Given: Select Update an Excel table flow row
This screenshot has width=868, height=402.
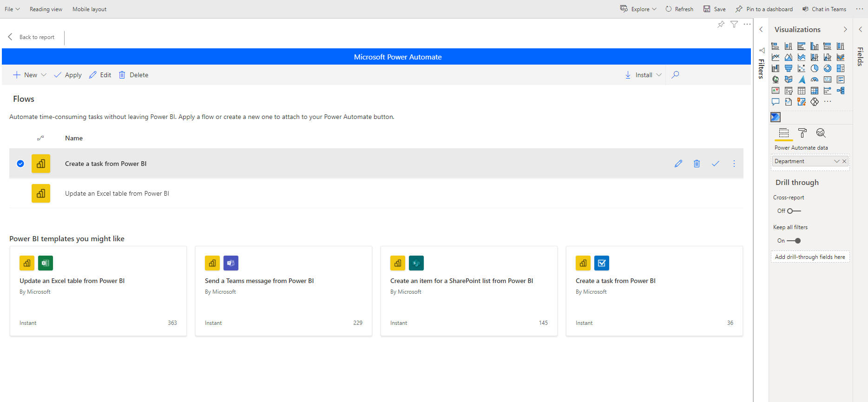Looking at the screenshot, I should [376, 193].
